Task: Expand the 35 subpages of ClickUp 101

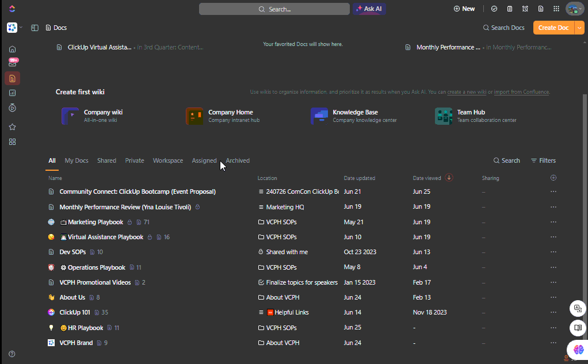Action: (x=101, y=312)
